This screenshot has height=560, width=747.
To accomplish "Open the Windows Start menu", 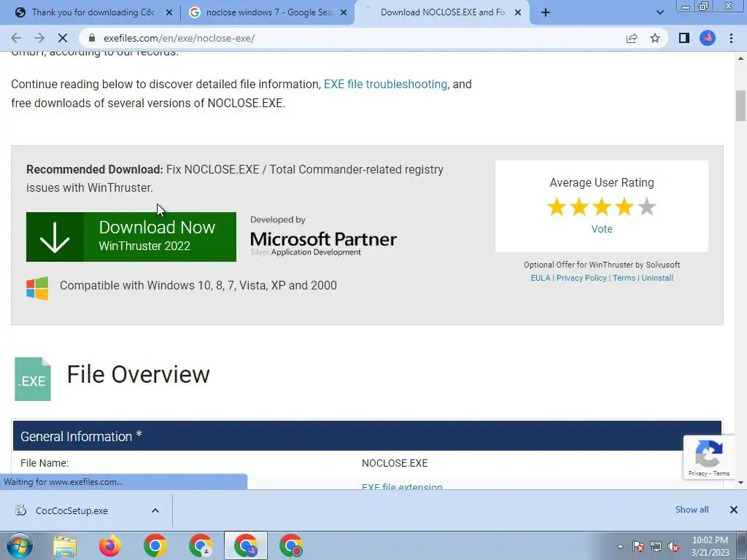I will (20, 545).
